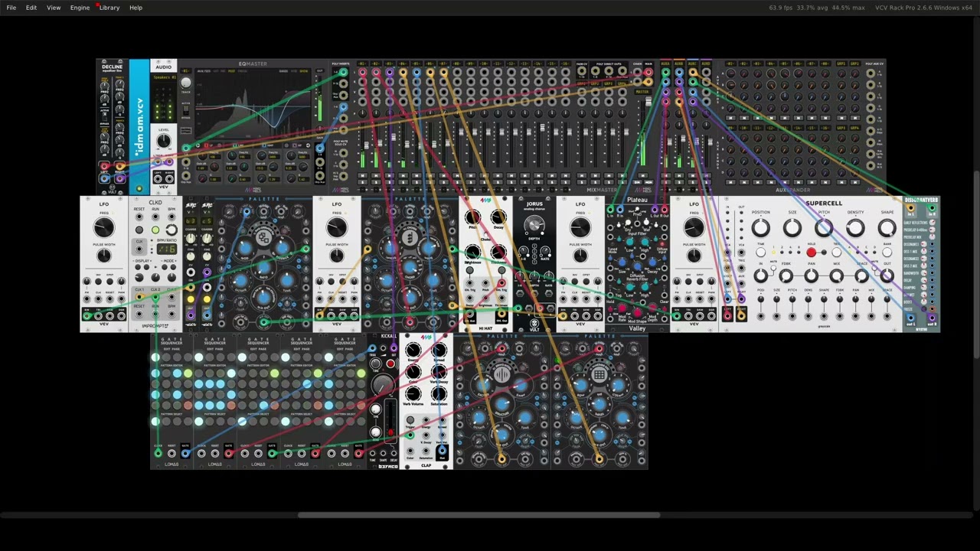Solo MixMaster track -02-
This screenshot has width=980, height=551.
pyautogui.click(x=376, y=183)
